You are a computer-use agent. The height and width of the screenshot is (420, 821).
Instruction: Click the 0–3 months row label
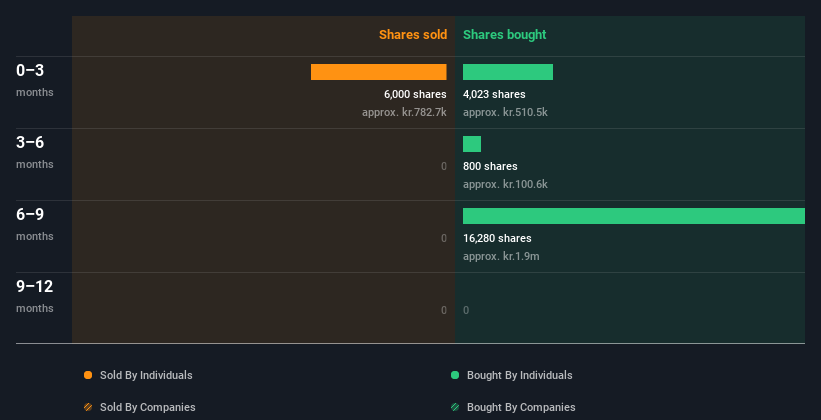[35, 80]
